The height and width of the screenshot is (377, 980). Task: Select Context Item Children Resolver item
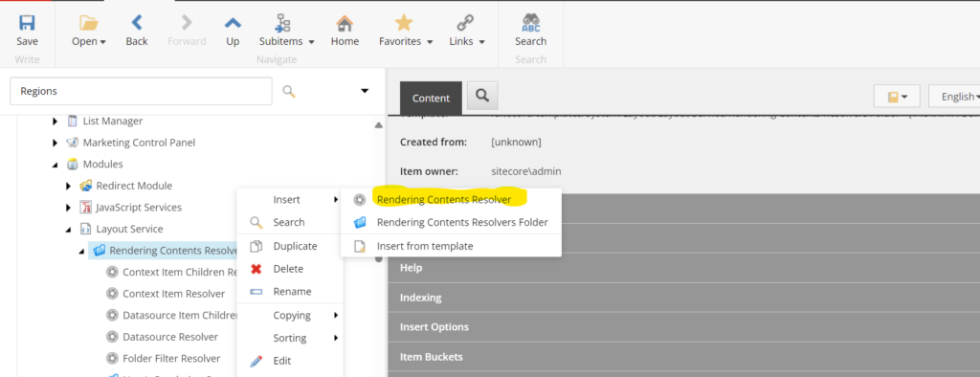[179, 272]
